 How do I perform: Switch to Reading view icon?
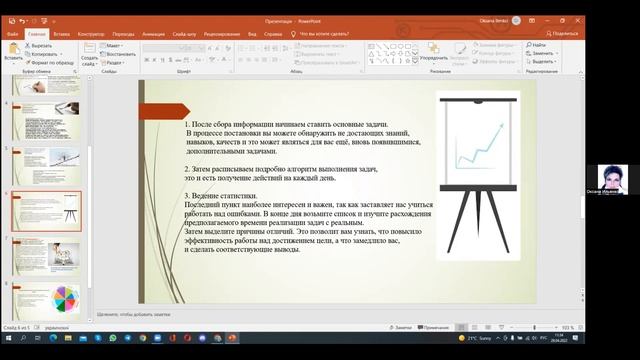pos(488,327)
